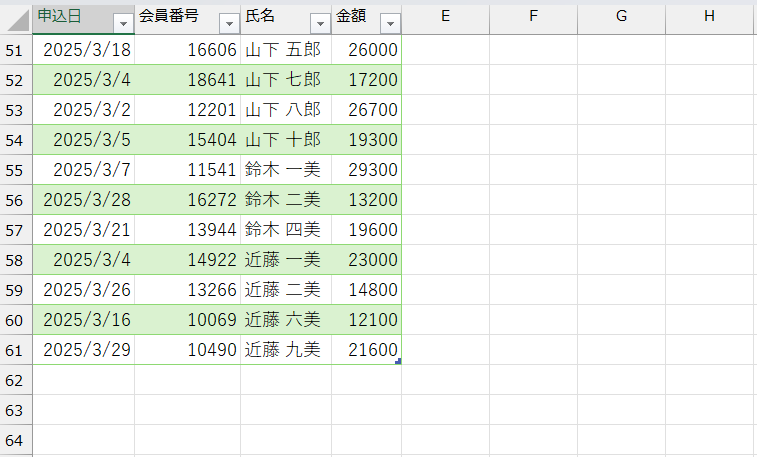757x457 pixels.
Task: Click the table resize handle at row 61
Action: (398, 361)
